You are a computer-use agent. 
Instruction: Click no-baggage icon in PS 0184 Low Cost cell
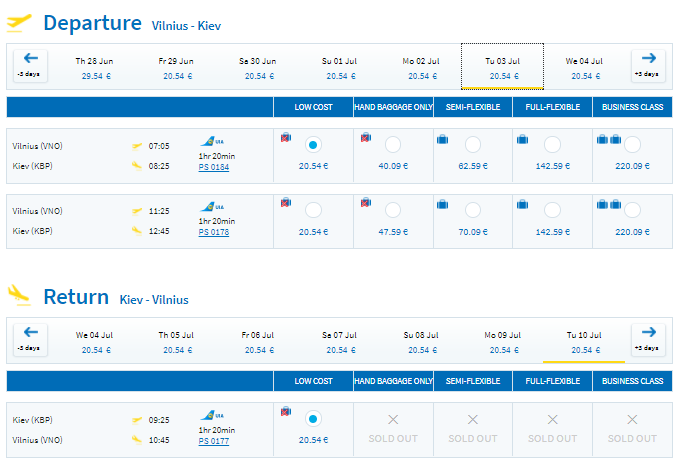coord(286,137)
